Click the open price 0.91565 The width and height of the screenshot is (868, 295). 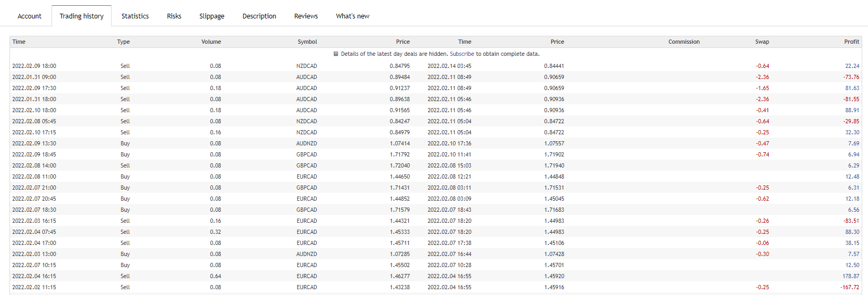(400, 110)
